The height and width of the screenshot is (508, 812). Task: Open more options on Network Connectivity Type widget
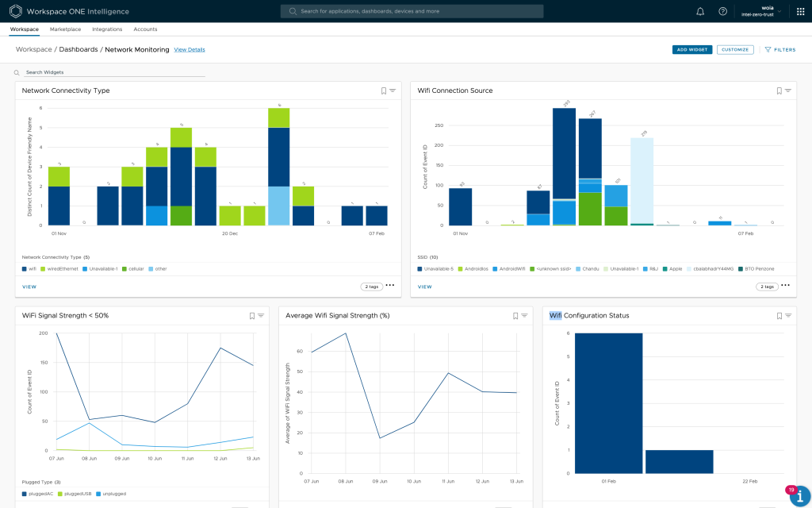coord(390,286)
